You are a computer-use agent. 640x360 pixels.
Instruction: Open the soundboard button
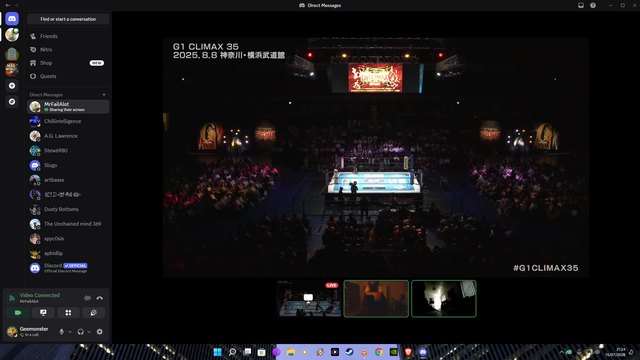[x=93, y=313]
